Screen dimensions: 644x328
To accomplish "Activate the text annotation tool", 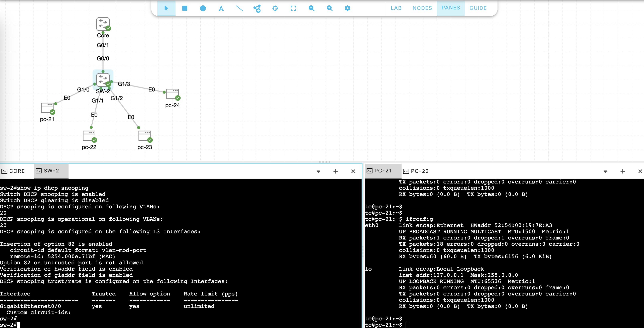I will (x=221, y=8).
